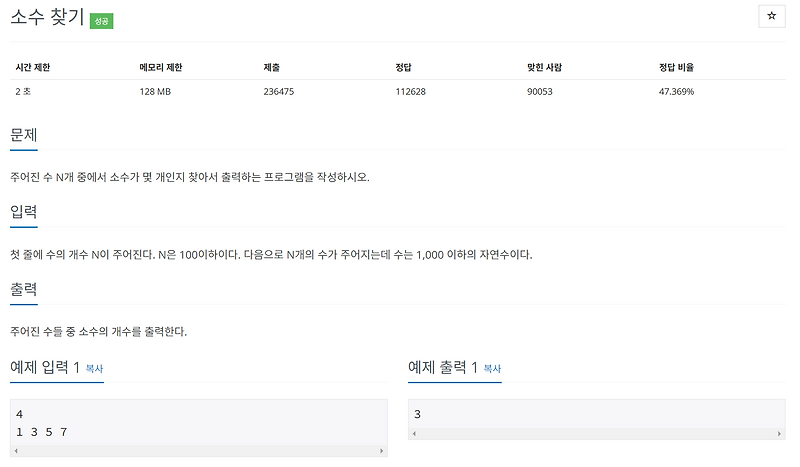
Task: Click the 소수 찾기 problem title
Action: click(47, 17)
